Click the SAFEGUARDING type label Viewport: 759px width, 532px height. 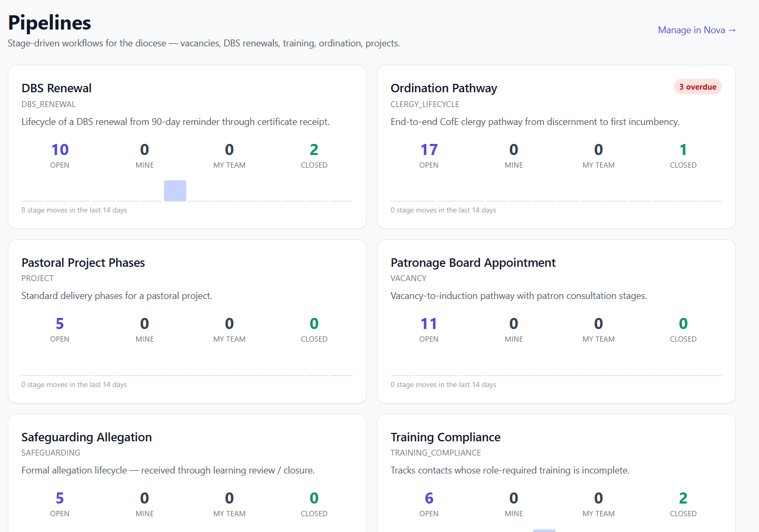51,453
